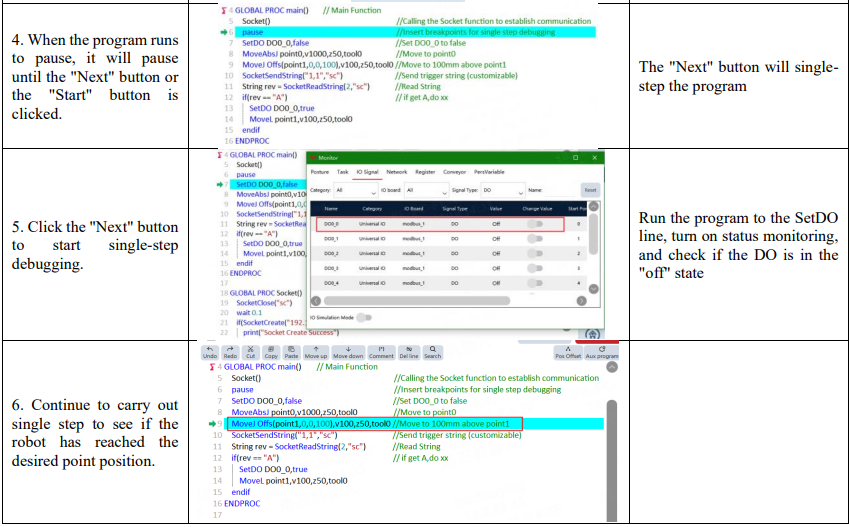
Task: Click the Monitor table scroll-right arrow
Action: (x=581, y=300)
